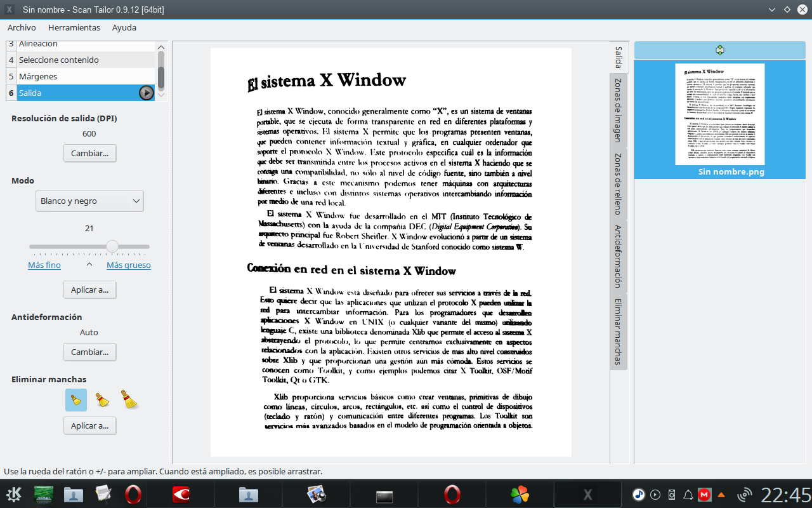
Task: Click Aplicar a under Eliminar manchas
Action: point(89,425)
